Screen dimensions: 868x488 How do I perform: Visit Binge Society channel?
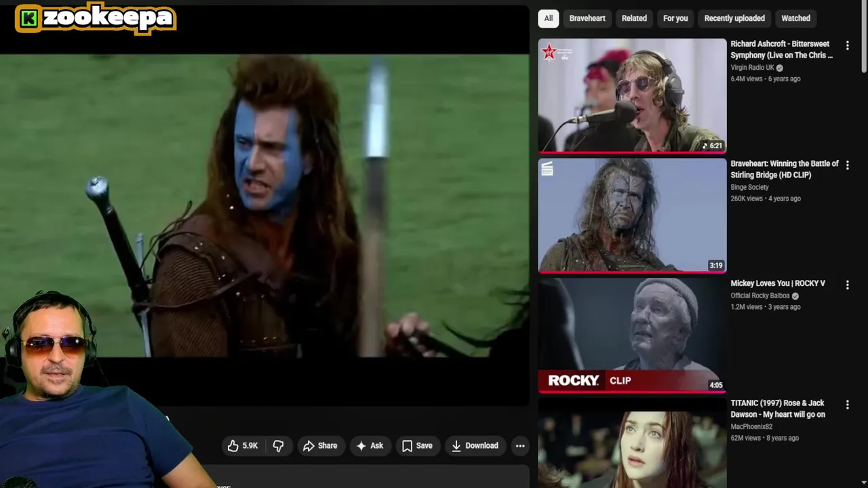749,187
